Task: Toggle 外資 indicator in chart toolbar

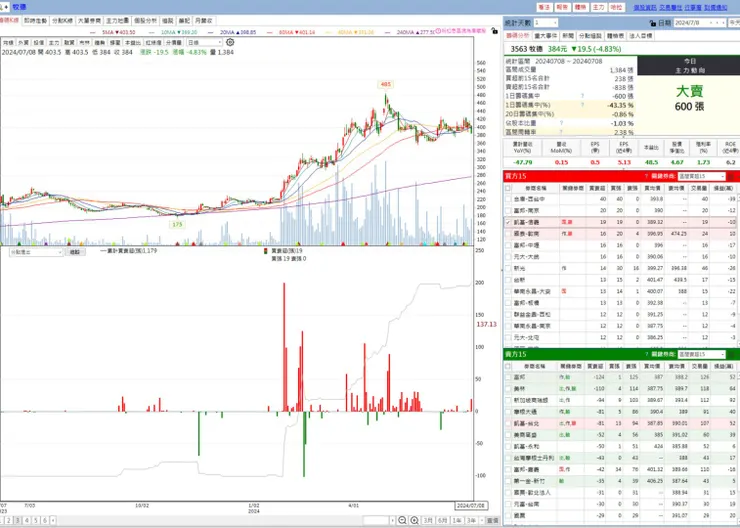Action: (23, 42)
